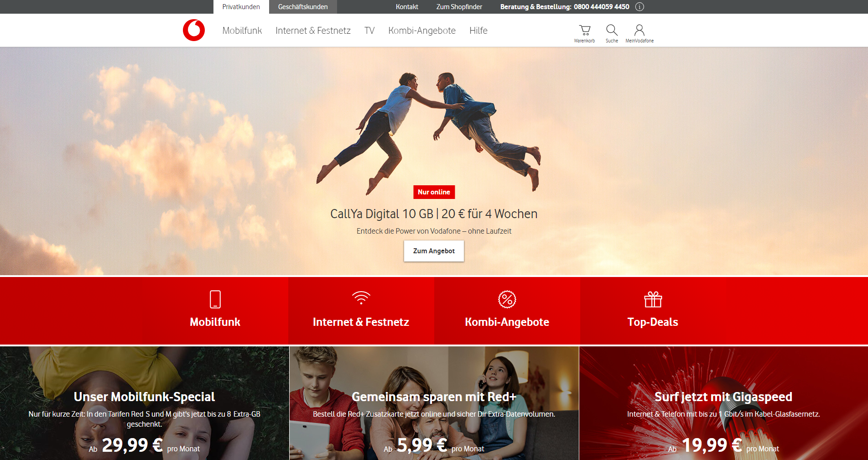Image resolution: width=868 pixels, height=460 pixels.
Task: Open the Hilfe menu item
Action: point(478,31)
